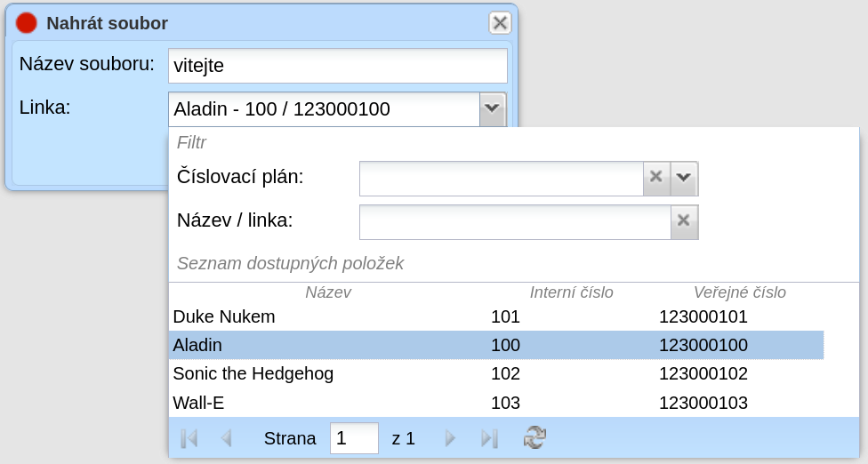Click the red dot icon in title bar
The image size is (868, 464).
coord(26,23)
